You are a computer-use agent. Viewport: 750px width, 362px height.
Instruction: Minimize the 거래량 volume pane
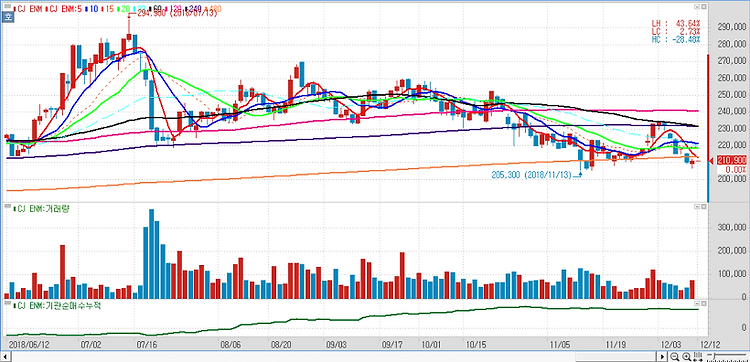(x=697, y=207)
